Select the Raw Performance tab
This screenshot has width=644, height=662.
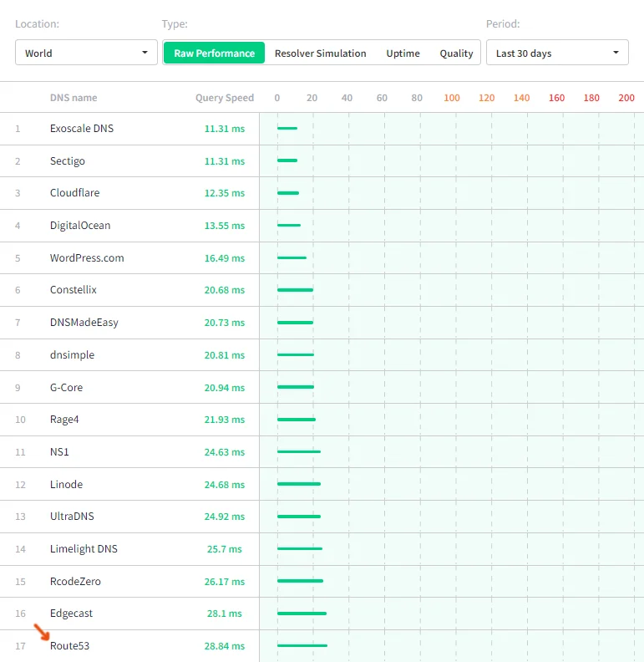(x=214, y=53)
